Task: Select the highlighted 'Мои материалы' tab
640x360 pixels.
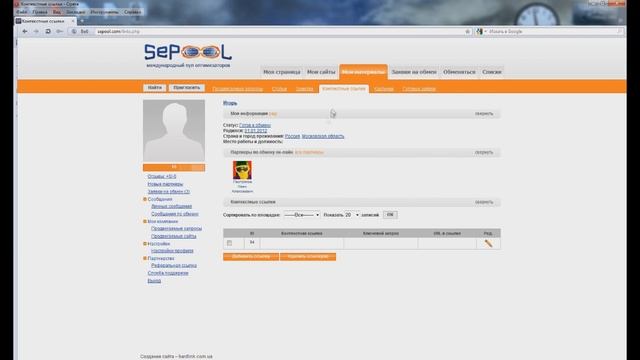Action: [x=363, y=72]
